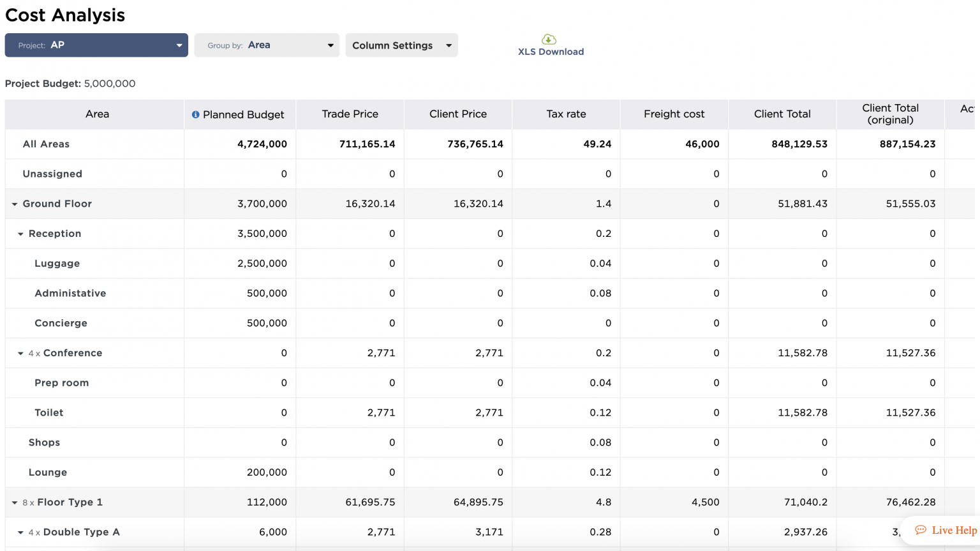Click the Trade Price column header
The image size is (980, 551).
point(350,114)
